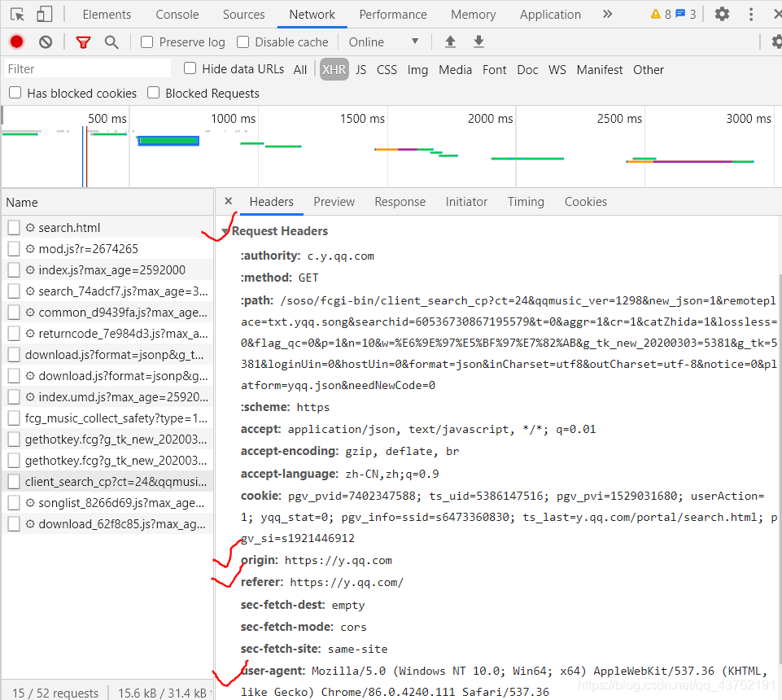
Task: Focus the Filter text field
Action: tap(88, 69)
